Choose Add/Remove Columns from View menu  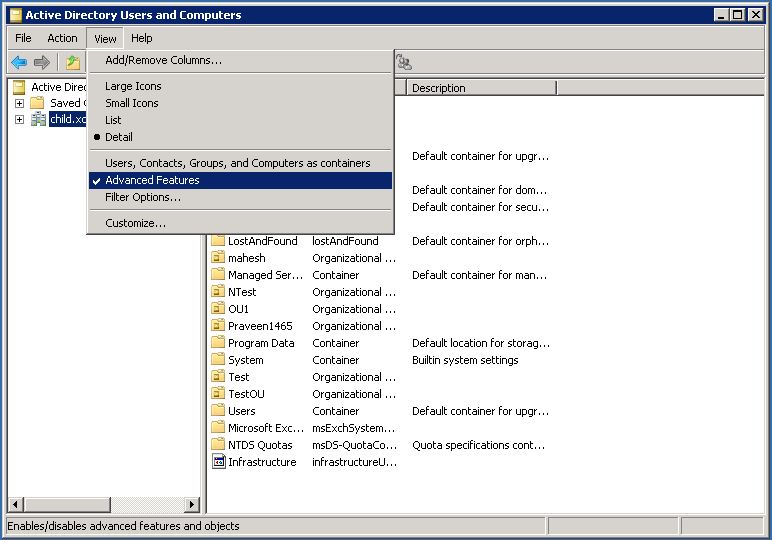coord(163,60)
